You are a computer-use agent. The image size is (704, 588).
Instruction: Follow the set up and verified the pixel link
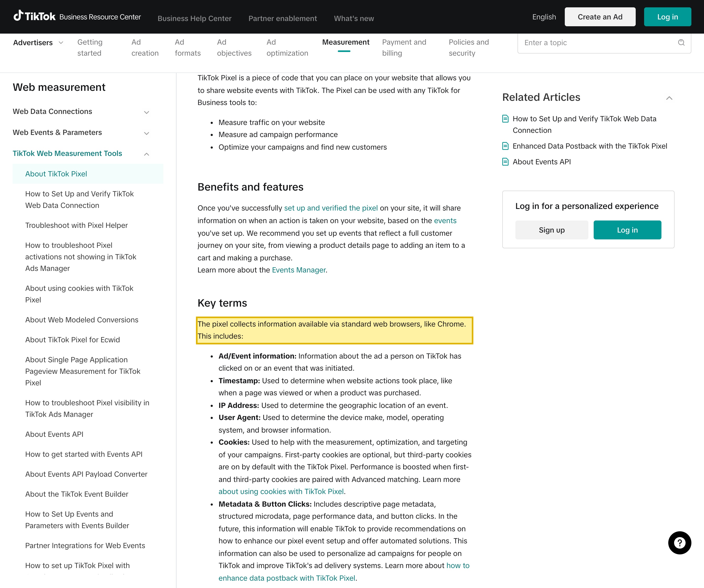point(331,208)
